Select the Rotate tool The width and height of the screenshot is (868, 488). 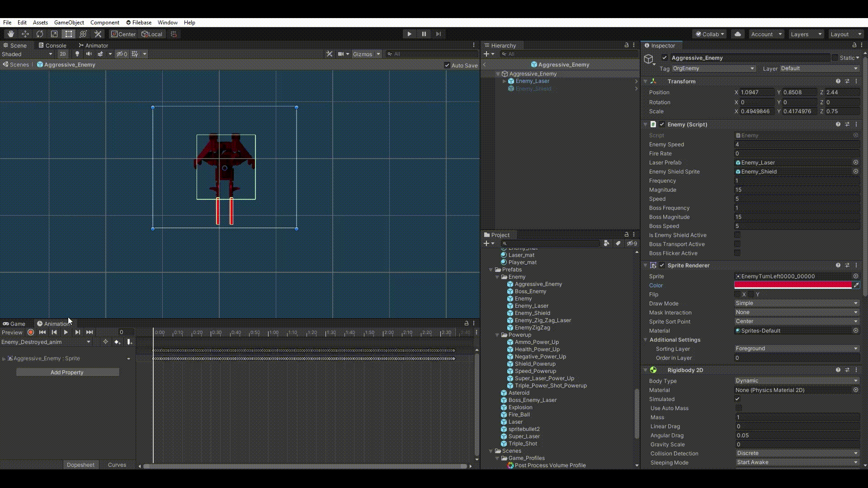point(40,34)
